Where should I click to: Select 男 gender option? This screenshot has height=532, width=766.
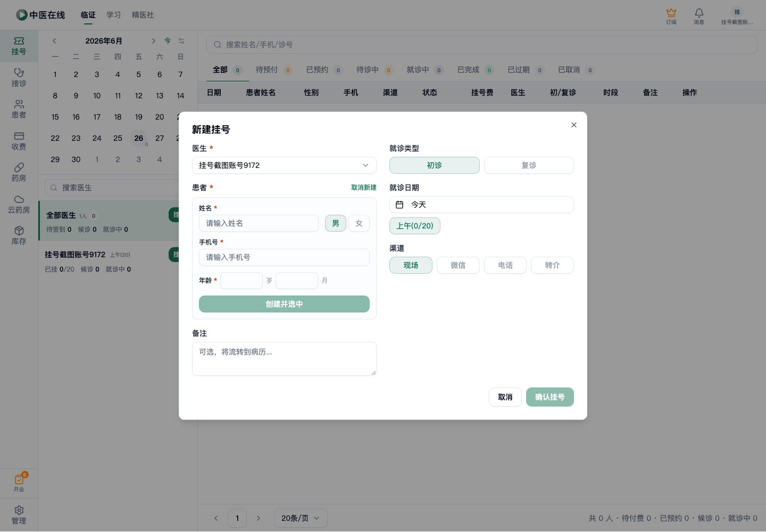tap(336, 223)
